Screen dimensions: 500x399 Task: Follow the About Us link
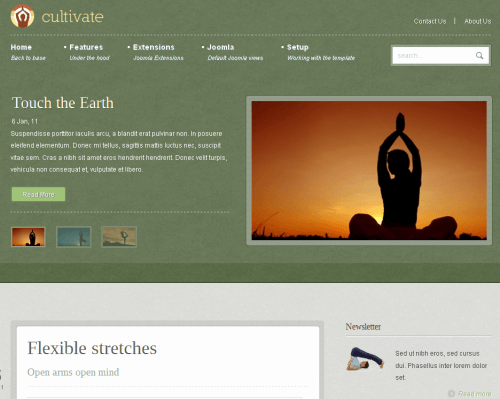tap(478, 21)
